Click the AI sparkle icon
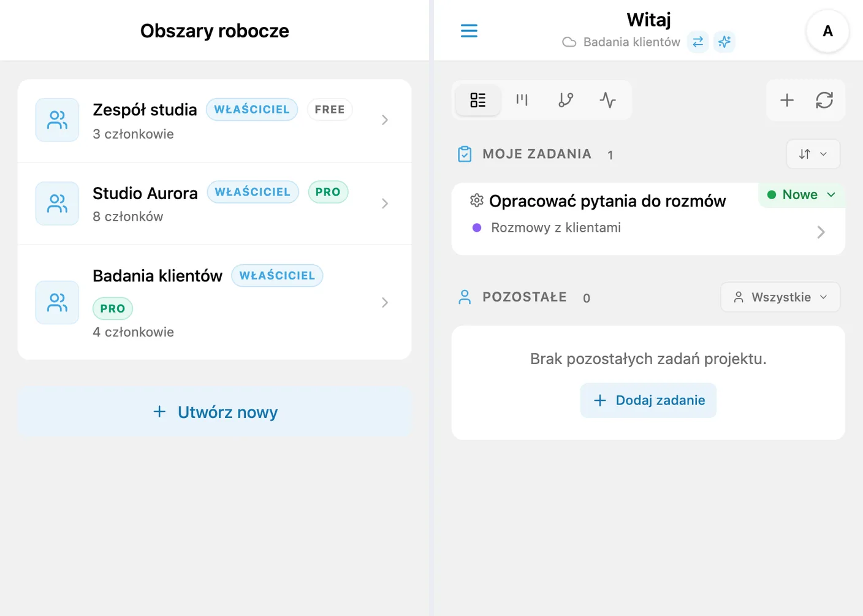Screen dimensions: 863x616 (x=724, y=42)
